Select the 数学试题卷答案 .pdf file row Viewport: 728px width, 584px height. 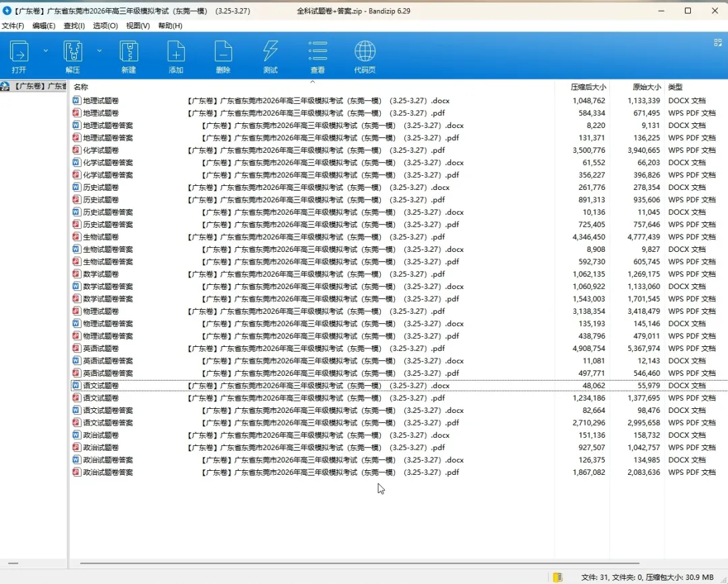tap(399, 298)
